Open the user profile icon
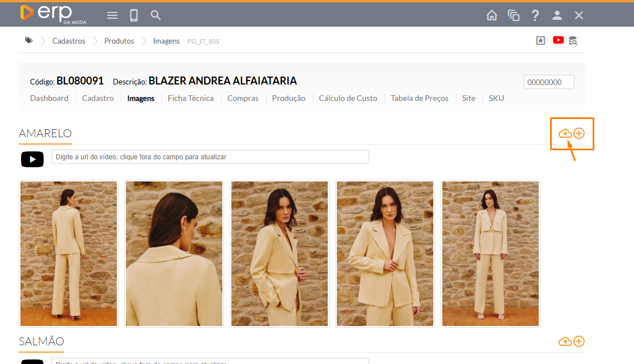Viewport: 634px width, 364px height. 557,15
